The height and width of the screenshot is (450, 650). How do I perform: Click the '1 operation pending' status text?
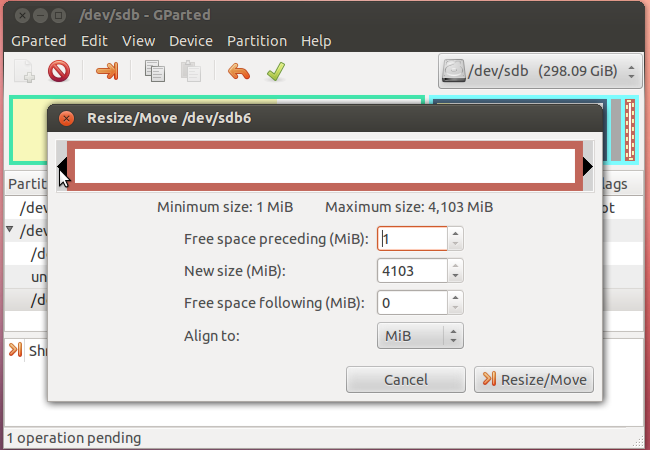pyautogui.click(x=74, y=438)
